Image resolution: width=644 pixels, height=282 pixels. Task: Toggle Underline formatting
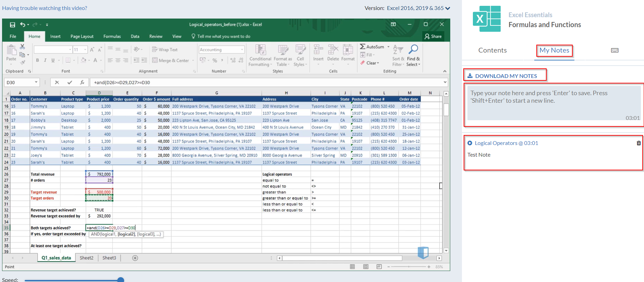53,60
